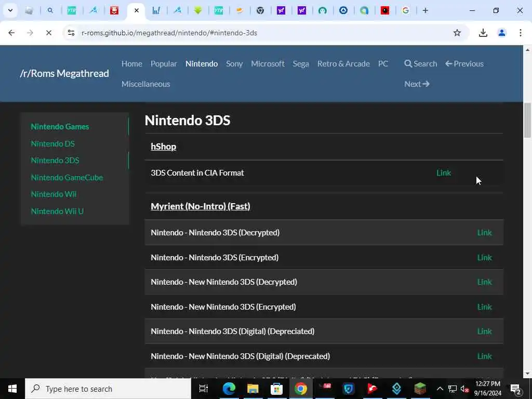
Task: Open the hShop heading link
Action: tap(164, 147)
